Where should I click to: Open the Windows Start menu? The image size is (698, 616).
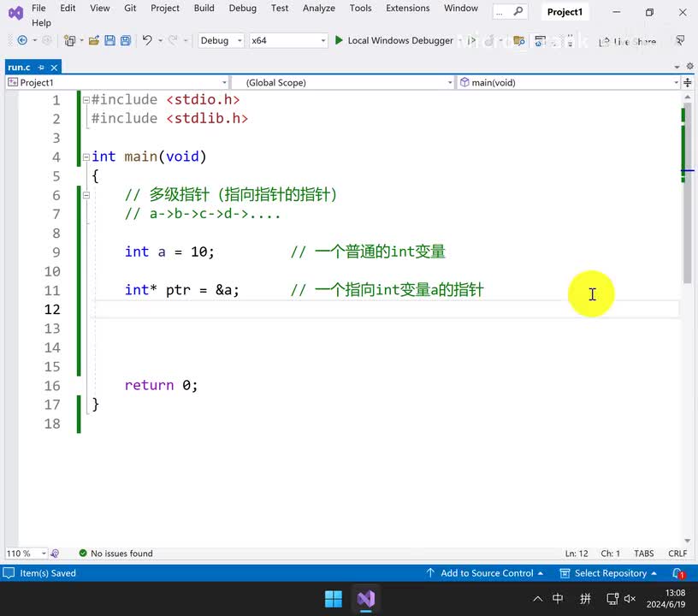click(x=334, y=599)
